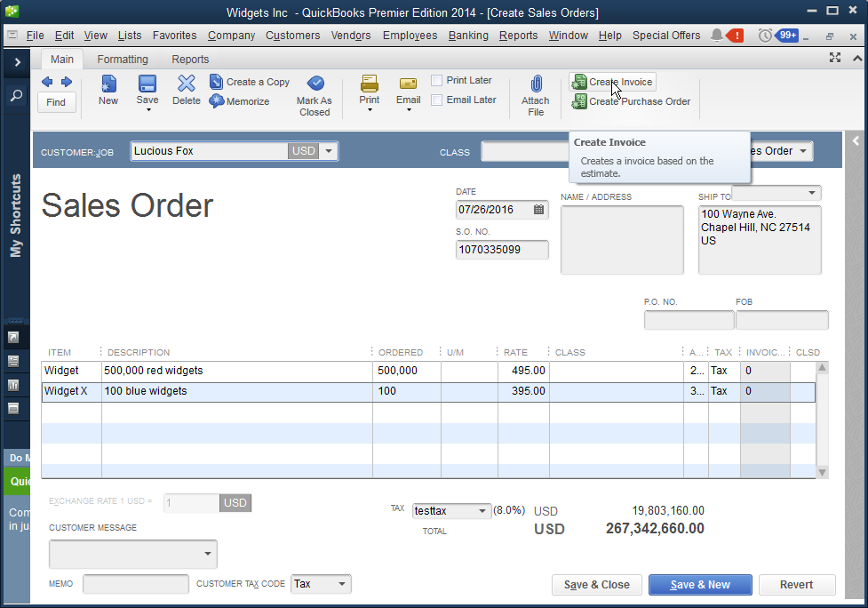Click the 395.00 rate cell
This screenshot has width=868, height=608.
coord(523,391)
